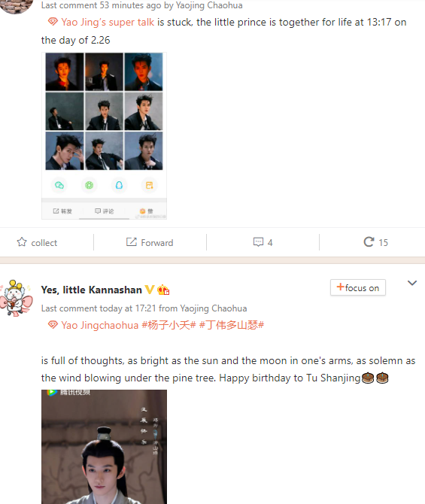425x504 pixels.
Task: Open the Yao Jing's super talk link
Action: point(108,22)
